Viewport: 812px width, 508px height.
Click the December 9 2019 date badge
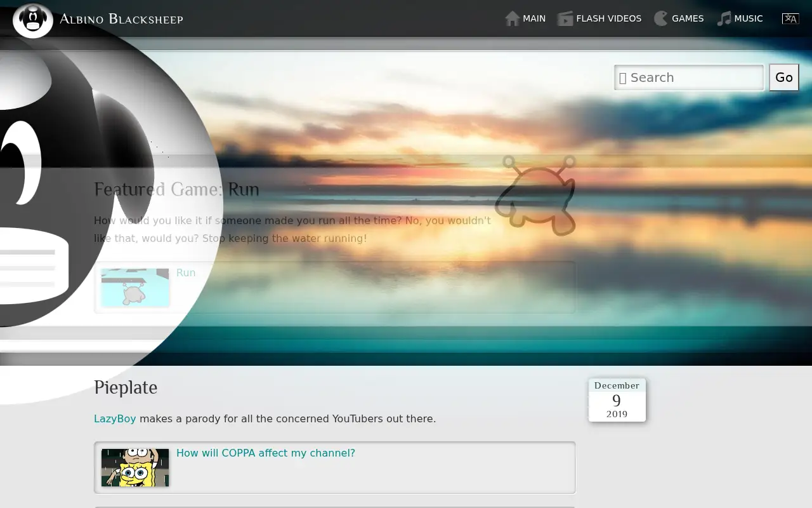point(617,400)
